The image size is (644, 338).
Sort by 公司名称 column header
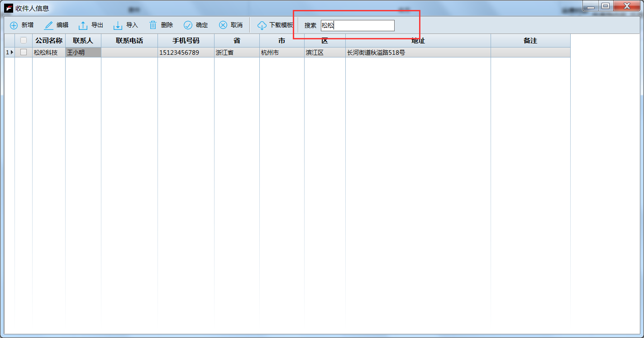pyautogui.click(x=49, y=40)
